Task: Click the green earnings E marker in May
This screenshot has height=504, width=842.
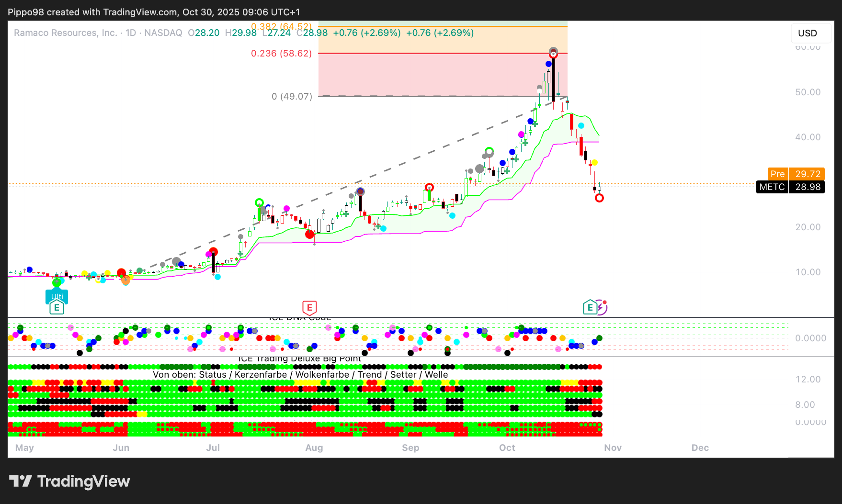Action: (57, 307)
